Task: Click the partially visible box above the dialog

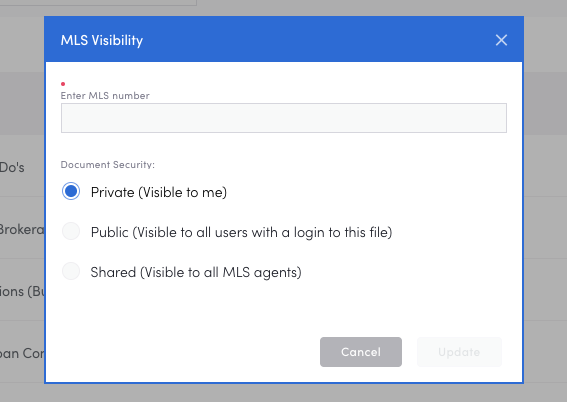Action: click(x=98, y=3)
